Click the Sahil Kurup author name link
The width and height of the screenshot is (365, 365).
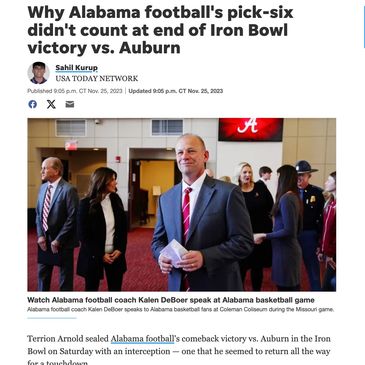click(77, 68)
